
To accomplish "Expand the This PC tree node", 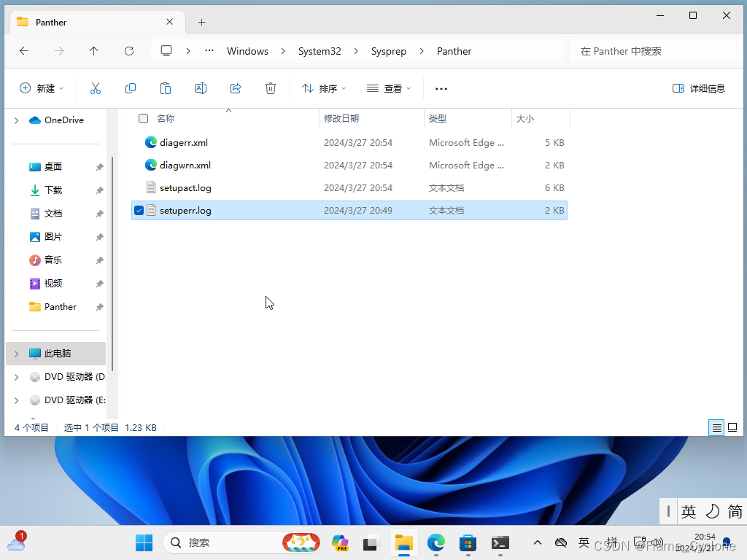I will click(17, 354).
